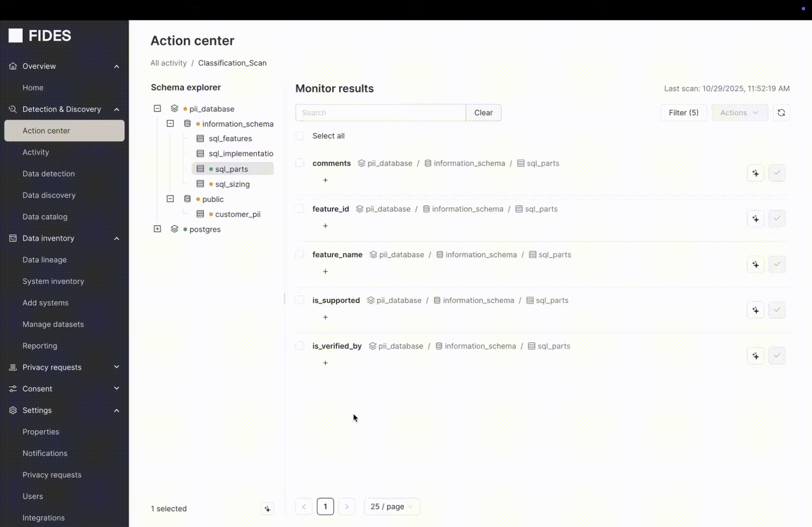This screenshot has height=527, width=812.
Task: Click the sparkle icon beside '1 selected'
Action: click(x=267, y=509)
